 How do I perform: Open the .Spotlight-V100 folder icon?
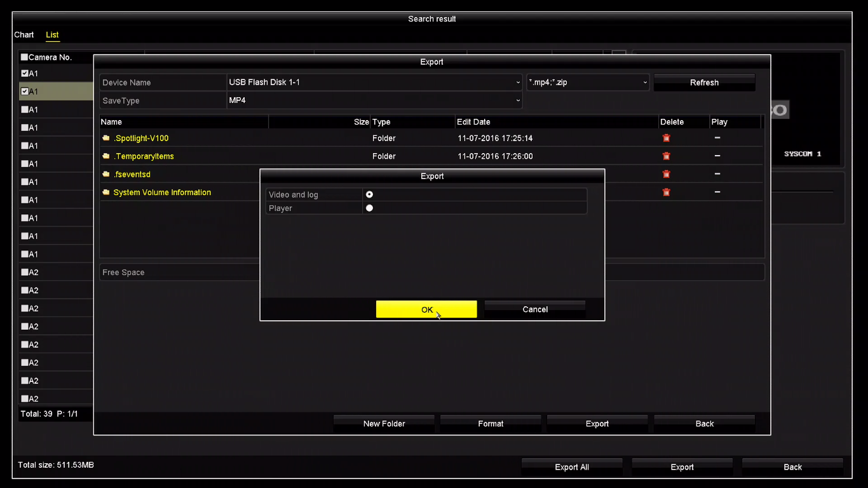coord(106,138)
